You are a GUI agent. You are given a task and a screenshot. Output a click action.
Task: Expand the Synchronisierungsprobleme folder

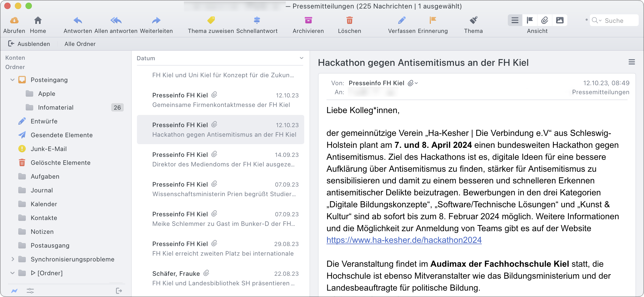pyautogui.click(x=12, y=259)
